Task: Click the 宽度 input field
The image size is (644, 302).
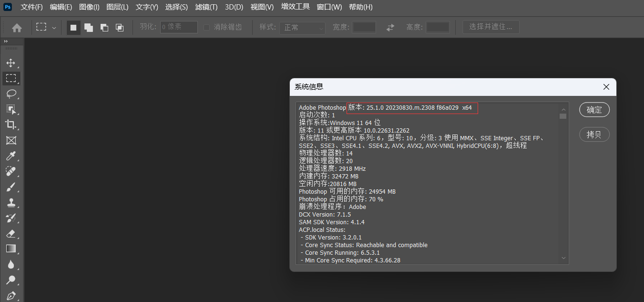Action: [x=364, y=27]
